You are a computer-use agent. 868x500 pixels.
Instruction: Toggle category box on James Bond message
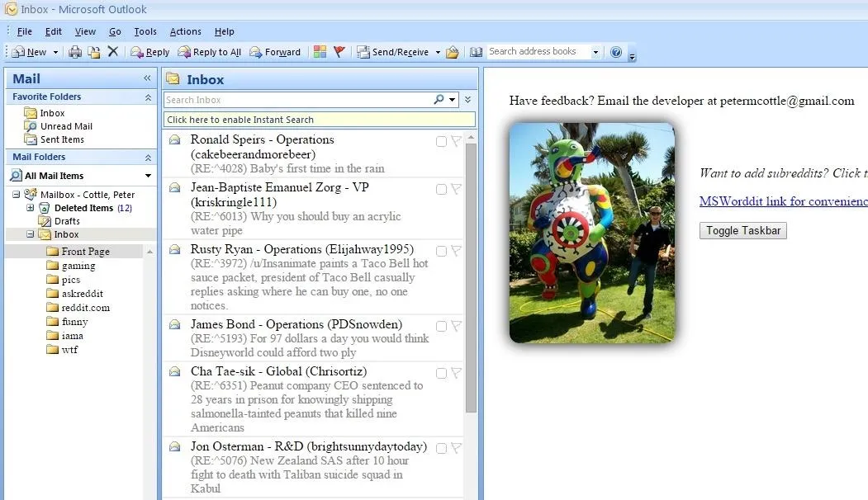coord(441,327)
